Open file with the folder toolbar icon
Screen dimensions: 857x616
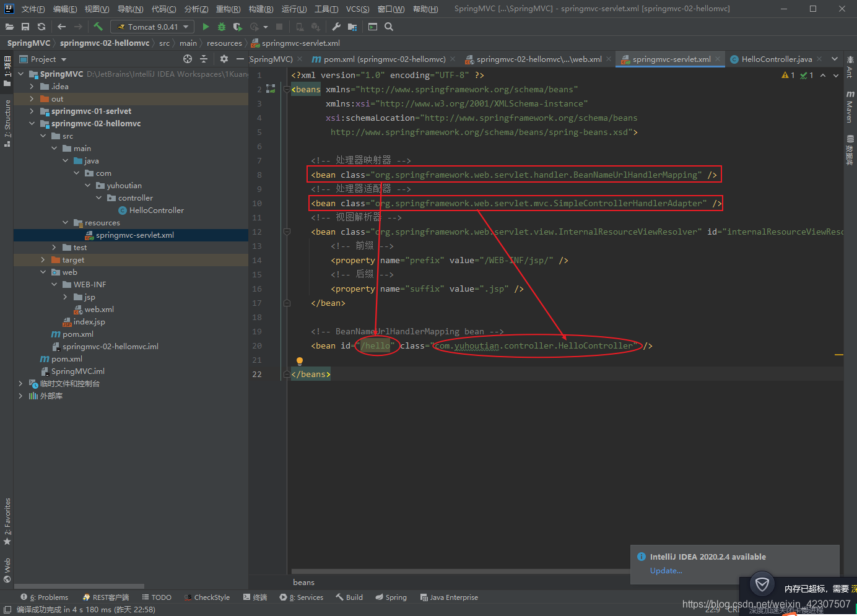9,27
